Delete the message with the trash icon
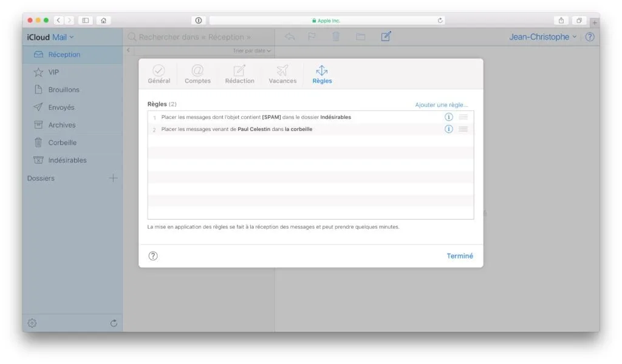This screenshot has width=622, height=364. click(x=336, y=36)
